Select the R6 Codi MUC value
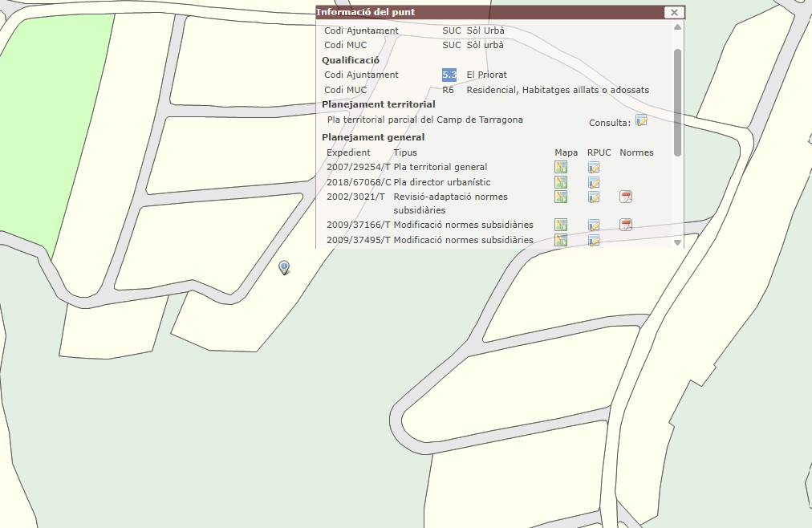Image resolution: width=812 pixels, height=528 pixels. (x=448, y=90)
